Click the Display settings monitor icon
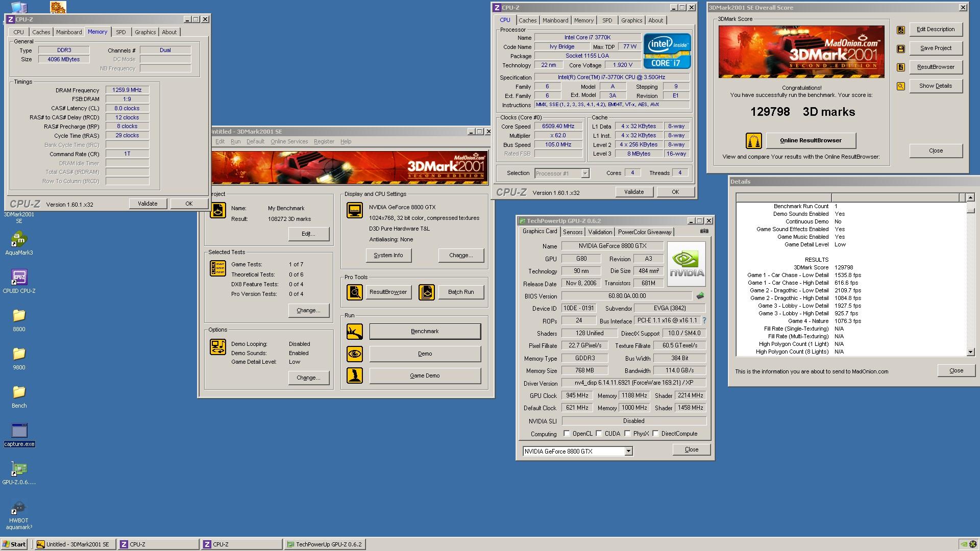Viewport: 980px width, 551px height. [354, 210]
